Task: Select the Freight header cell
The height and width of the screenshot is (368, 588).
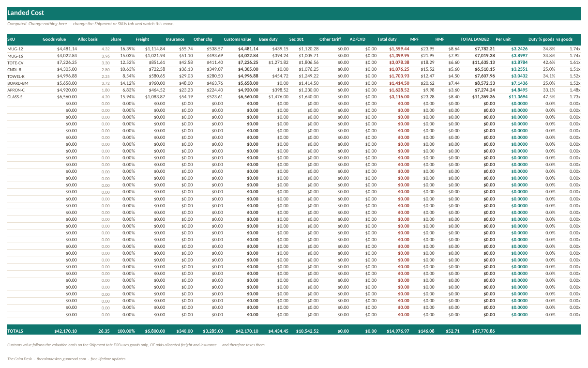Action: click(x=142, y=39)
